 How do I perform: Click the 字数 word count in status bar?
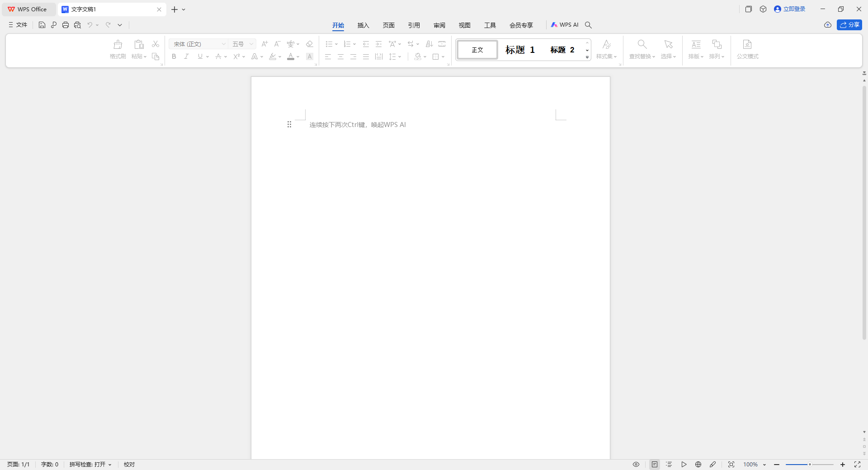50,465
